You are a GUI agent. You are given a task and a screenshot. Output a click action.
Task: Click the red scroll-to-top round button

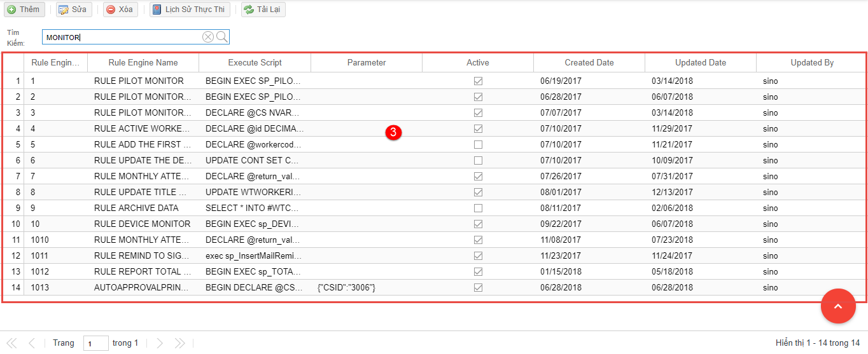838,306
